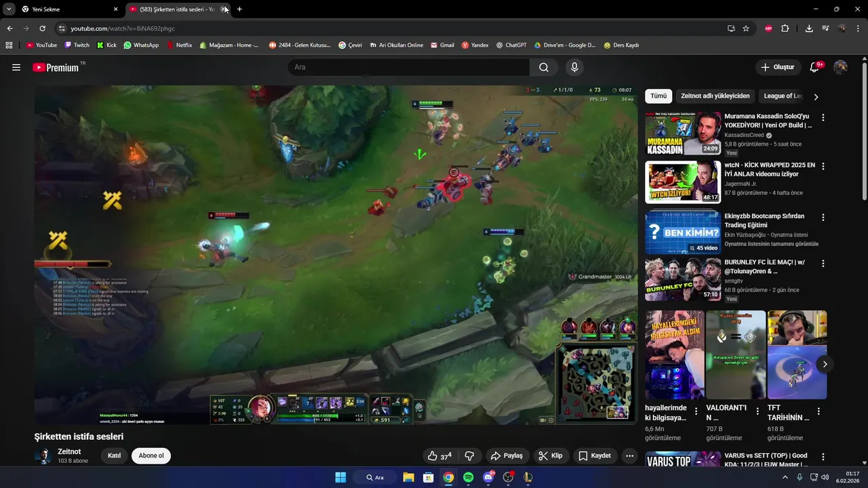Open new tab with plus button

(239, 9)
